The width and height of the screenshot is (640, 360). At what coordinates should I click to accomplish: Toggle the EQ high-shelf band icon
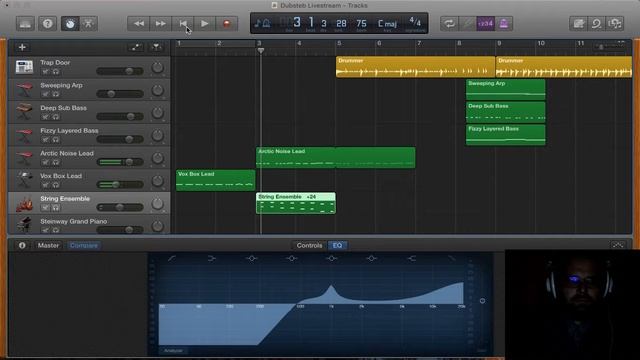412,258
